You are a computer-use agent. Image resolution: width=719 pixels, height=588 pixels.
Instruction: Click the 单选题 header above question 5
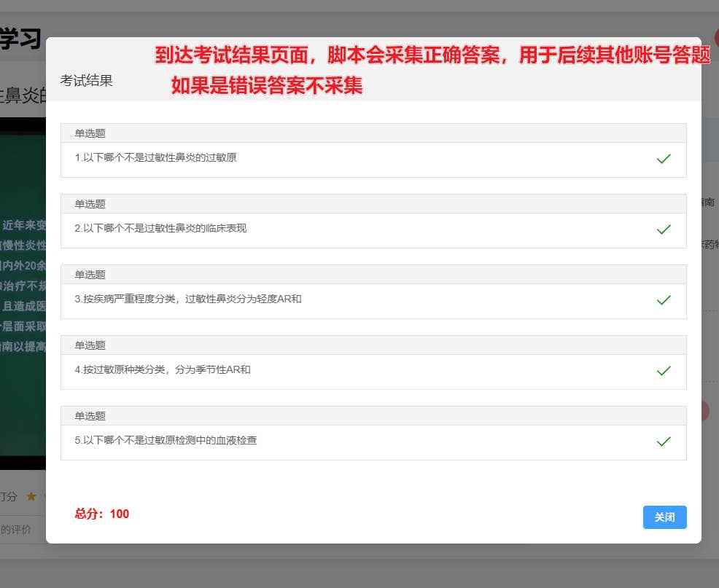pos(90,416)
